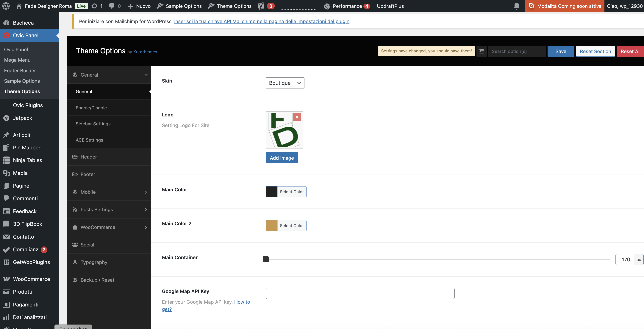644x329 pixels.
Task: Click the Search option(s) field
Action: (x=517, y=51)
